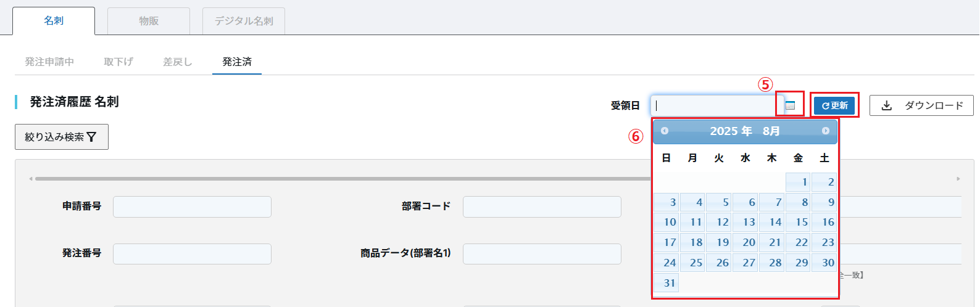The width and height of the screenshot is (980, 307).
Task: Open the 差戻し sub-tab
Action: [178, 62]
